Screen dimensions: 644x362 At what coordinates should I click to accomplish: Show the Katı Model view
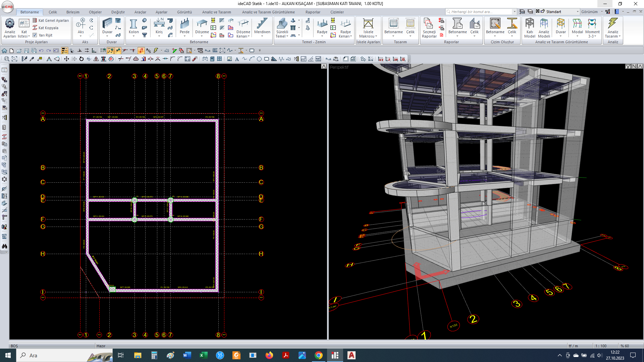[530, 28]
